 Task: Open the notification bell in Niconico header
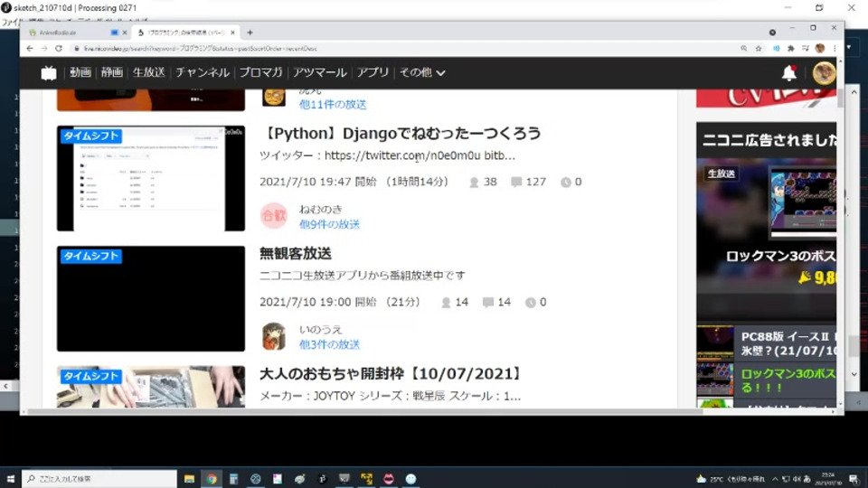pos(788,73)
